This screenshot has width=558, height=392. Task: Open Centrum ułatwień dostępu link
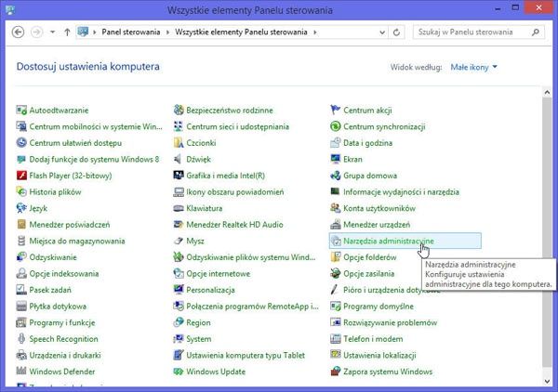pyautogui.click(x=75, y=143)
